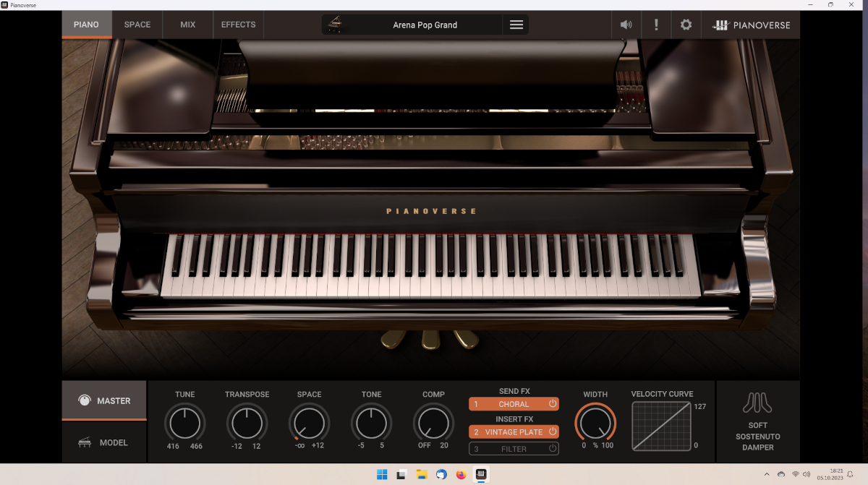Click the pedals icon
Image resolution: width=868 pixels, height=485 pixels.
pyautogui.click(x=757, y=403)
